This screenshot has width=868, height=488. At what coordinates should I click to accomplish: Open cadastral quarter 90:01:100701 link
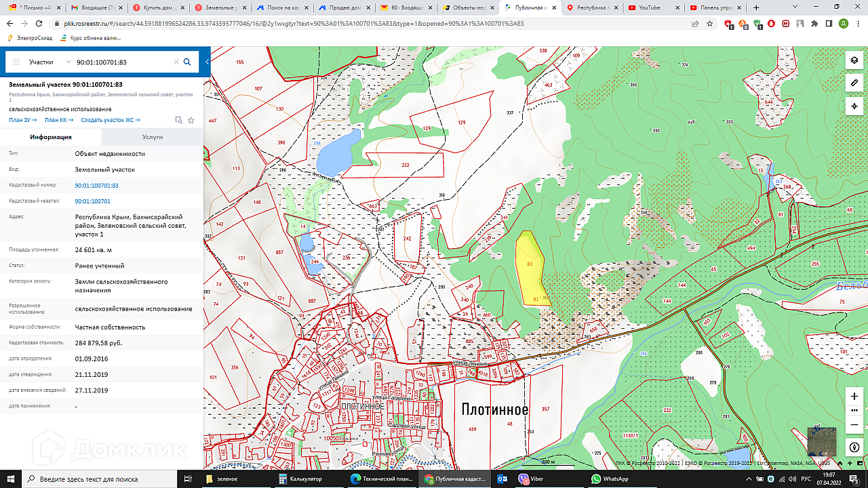[92, 201]
